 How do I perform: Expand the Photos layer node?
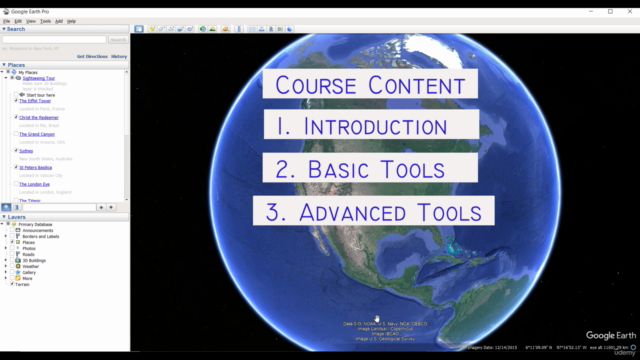pyautogui.click(x=6, y=248)
